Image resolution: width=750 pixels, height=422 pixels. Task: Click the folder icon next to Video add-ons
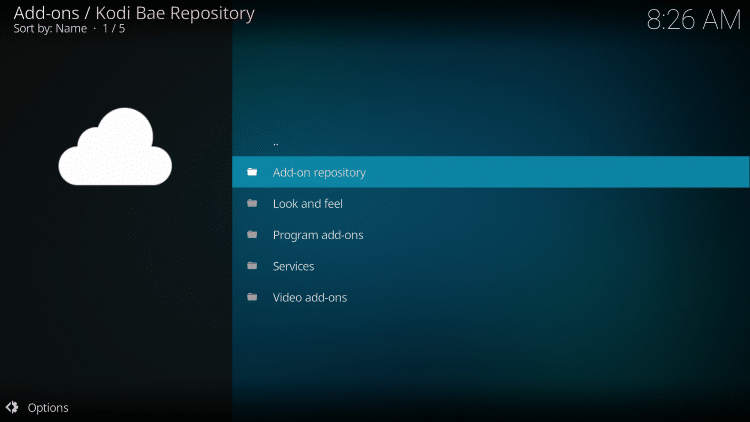252,297
